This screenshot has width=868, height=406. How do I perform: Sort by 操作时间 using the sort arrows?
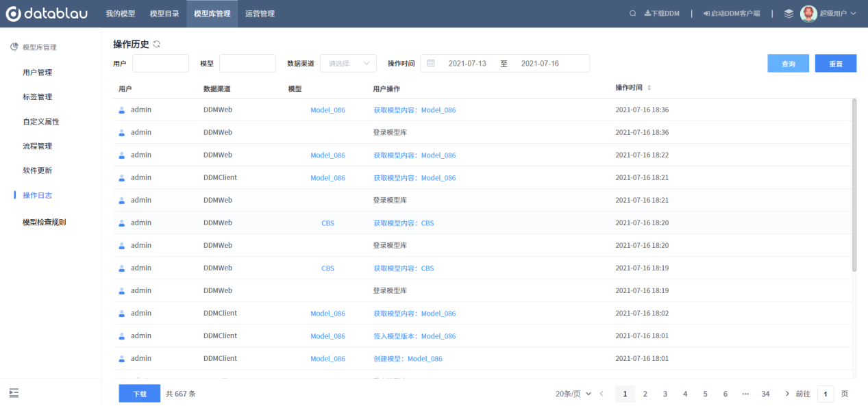[649, 88]
